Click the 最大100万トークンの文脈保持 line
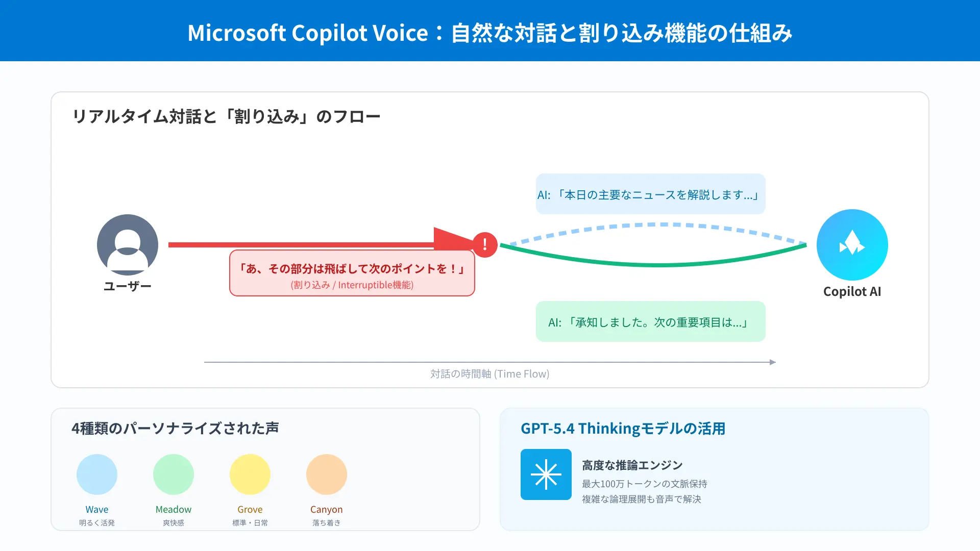980x551 pixels. (645, 484)
